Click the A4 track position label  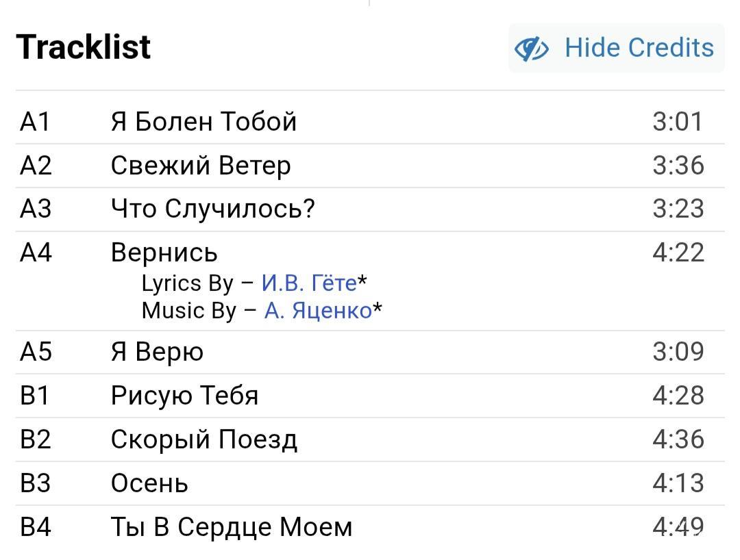[x=36, y=253]
